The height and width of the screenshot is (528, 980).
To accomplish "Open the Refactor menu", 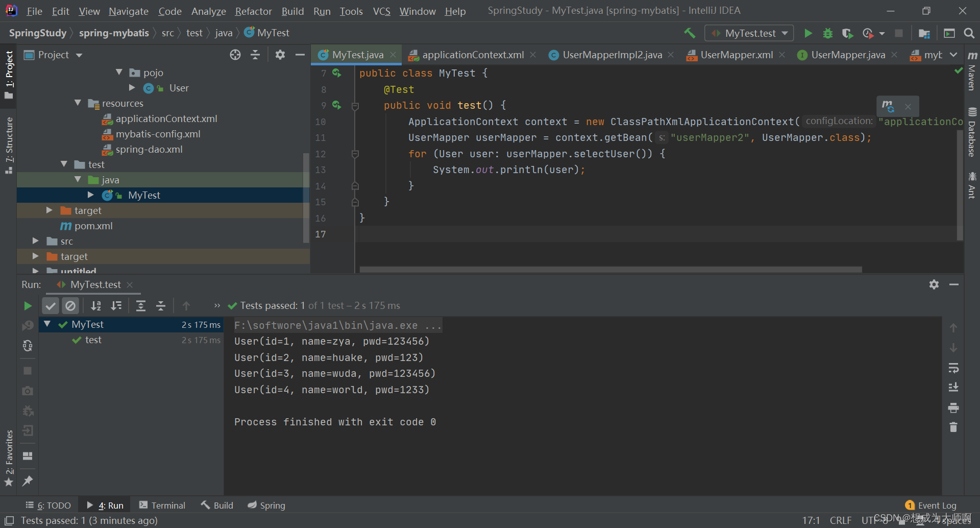I will tap(253, 11).
